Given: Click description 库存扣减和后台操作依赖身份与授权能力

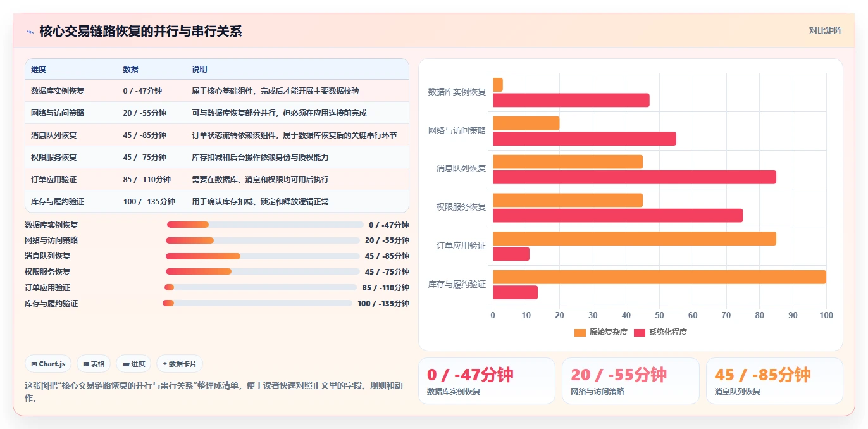Looking at the screenshot, I should [x=261, y=158].
